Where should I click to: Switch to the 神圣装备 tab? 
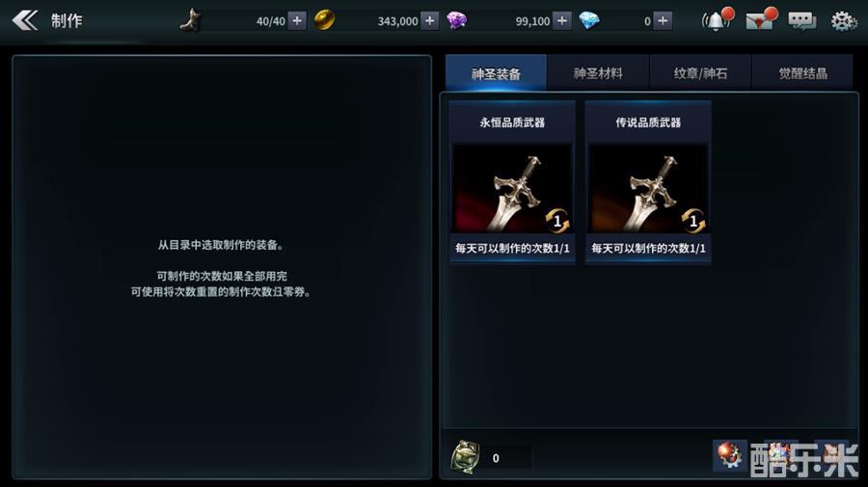tap(496, 72)
